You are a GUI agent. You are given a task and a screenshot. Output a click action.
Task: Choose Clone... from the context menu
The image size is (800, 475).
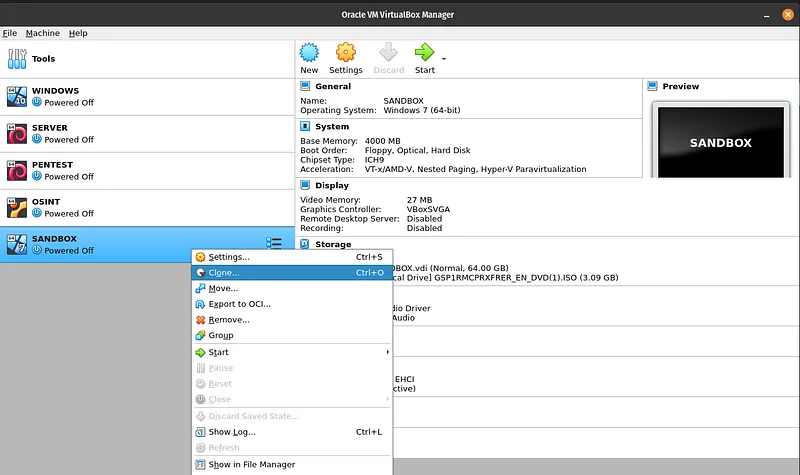(292, 272)
